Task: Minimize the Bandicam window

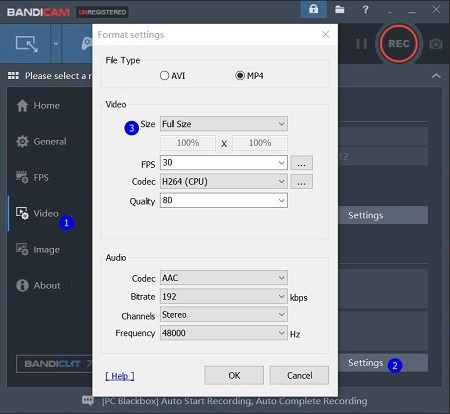Action: 412,12
